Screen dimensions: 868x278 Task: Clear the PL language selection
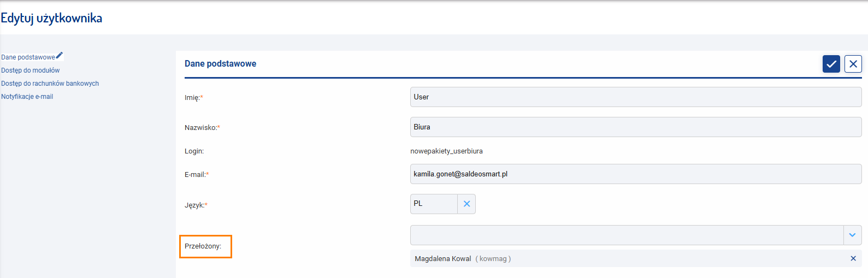coord(467,204)
